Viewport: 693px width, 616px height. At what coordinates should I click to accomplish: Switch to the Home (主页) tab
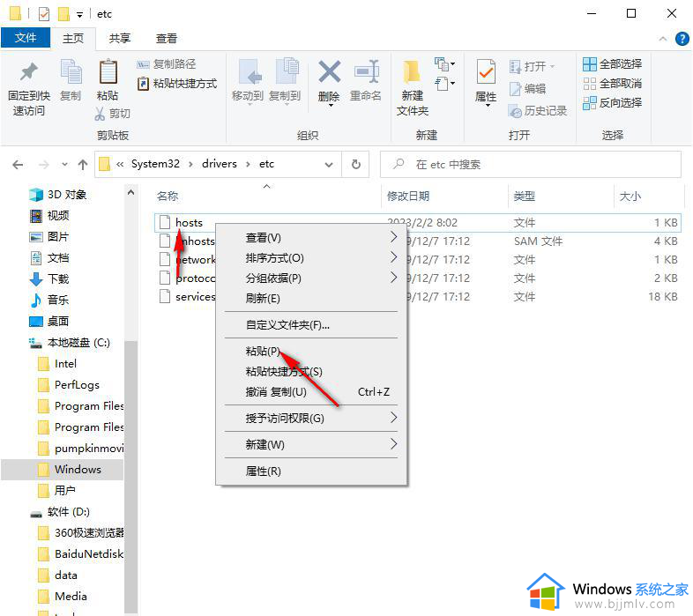click(73, 39)
